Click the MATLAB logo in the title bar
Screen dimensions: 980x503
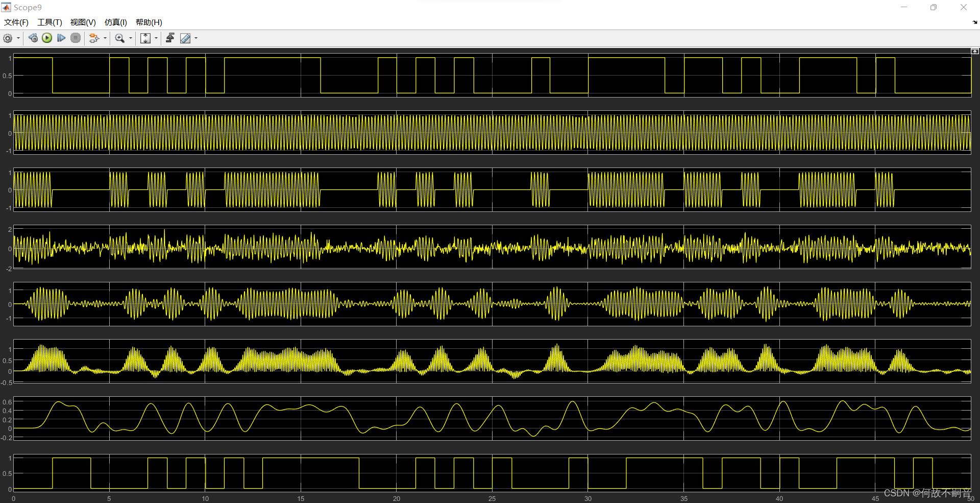point(6,7)
